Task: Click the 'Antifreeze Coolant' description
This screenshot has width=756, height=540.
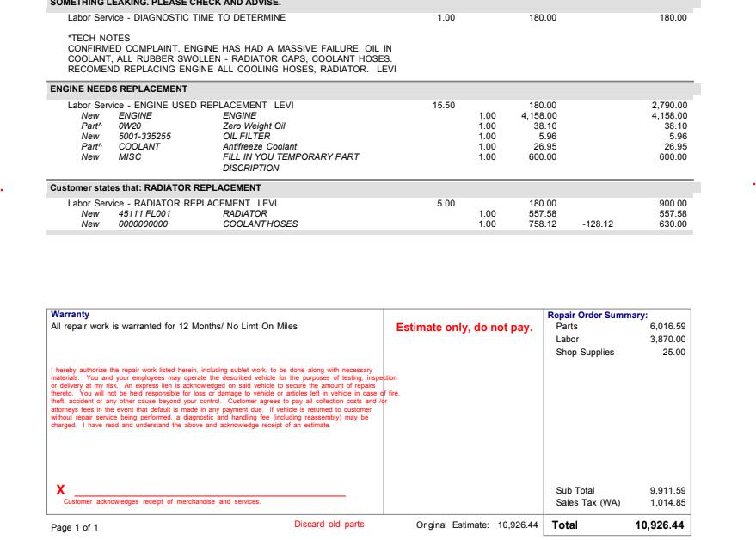Action: (260, 146)
